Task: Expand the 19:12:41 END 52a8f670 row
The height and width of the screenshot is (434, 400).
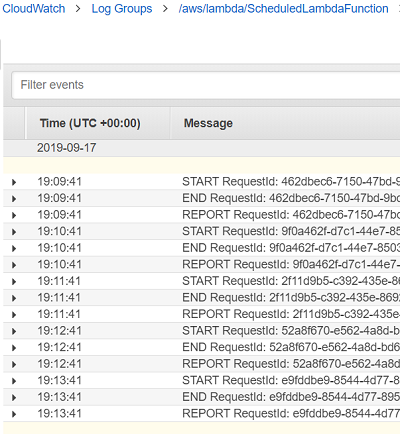Action: click(x=14, y=348)
